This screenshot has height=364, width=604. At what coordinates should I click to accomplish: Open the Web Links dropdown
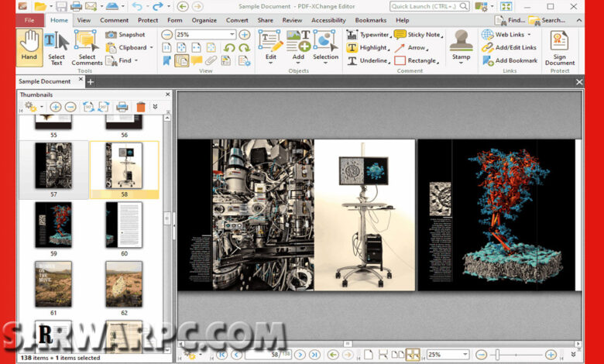coord(529,35)
